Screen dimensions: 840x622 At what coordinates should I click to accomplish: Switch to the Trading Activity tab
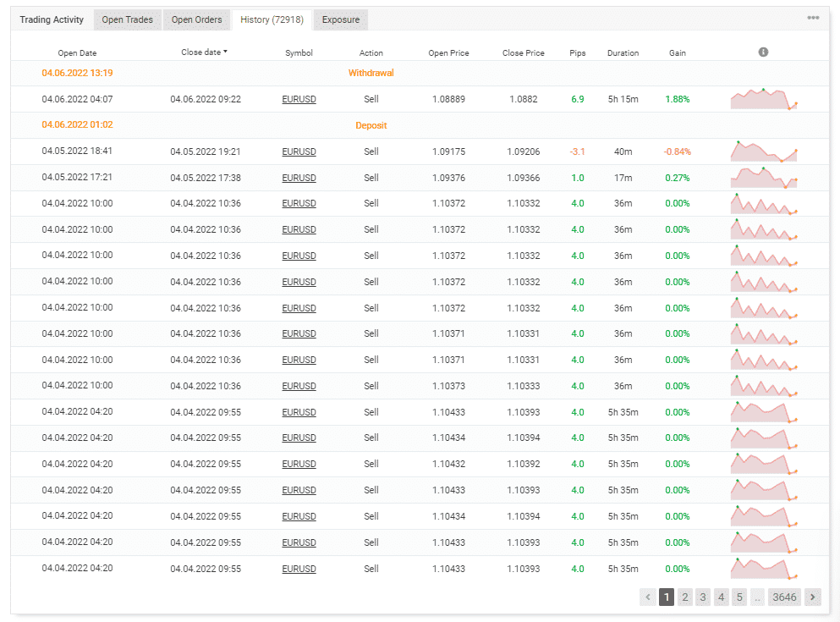tap(52, 19)
